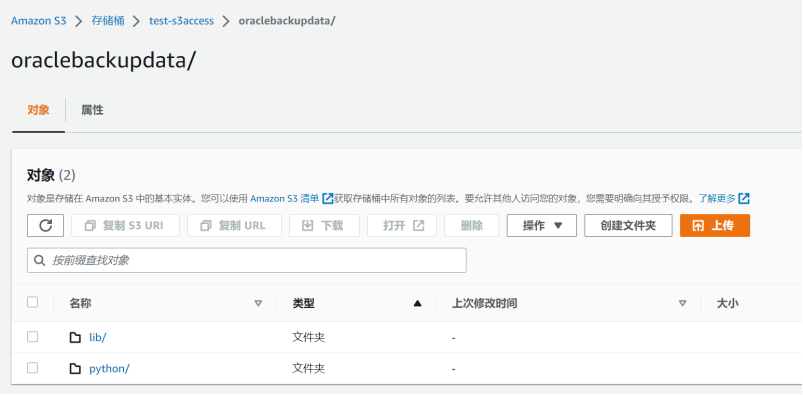Screen dimensions: 803x395
Task: Click the 复制 S3 URI button
Action: pyautogui.click(x=125, y=225)
